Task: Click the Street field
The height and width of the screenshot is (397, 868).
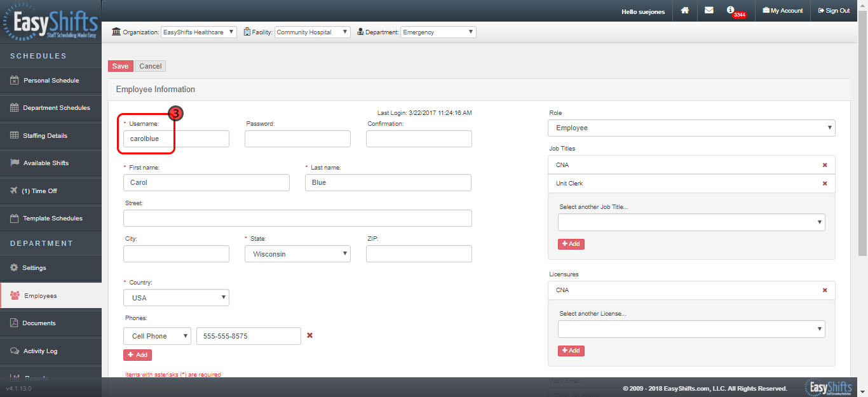Action: [297, 218]
